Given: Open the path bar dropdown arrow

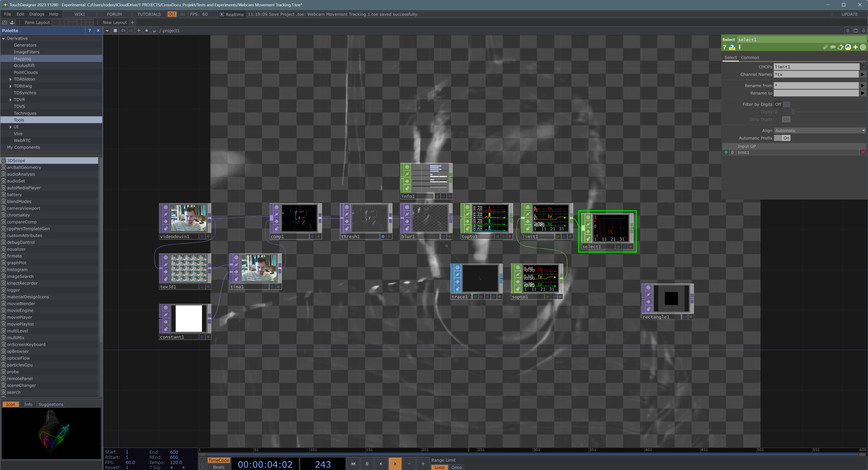Looking at the screenshot, I should [107, 31].
